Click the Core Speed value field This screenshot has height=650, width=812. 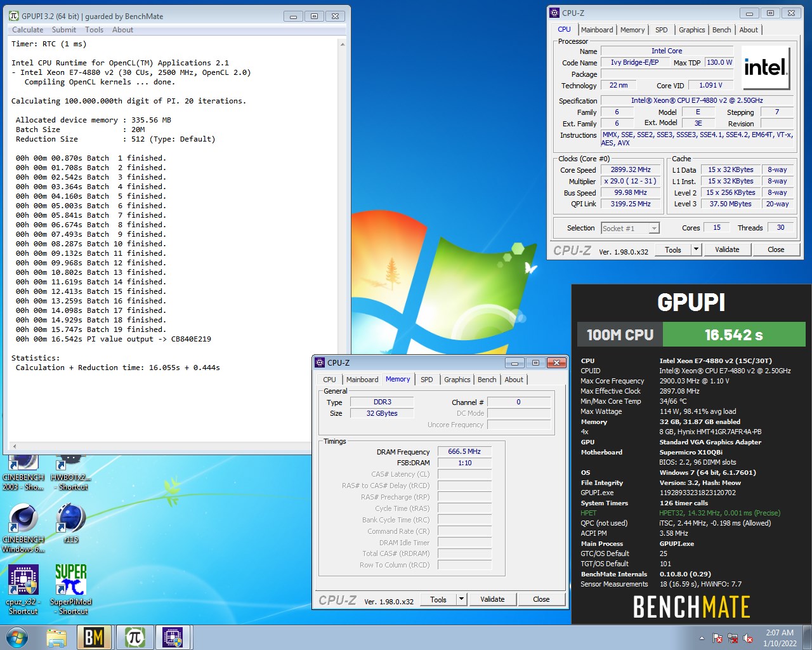click(631, 170)
